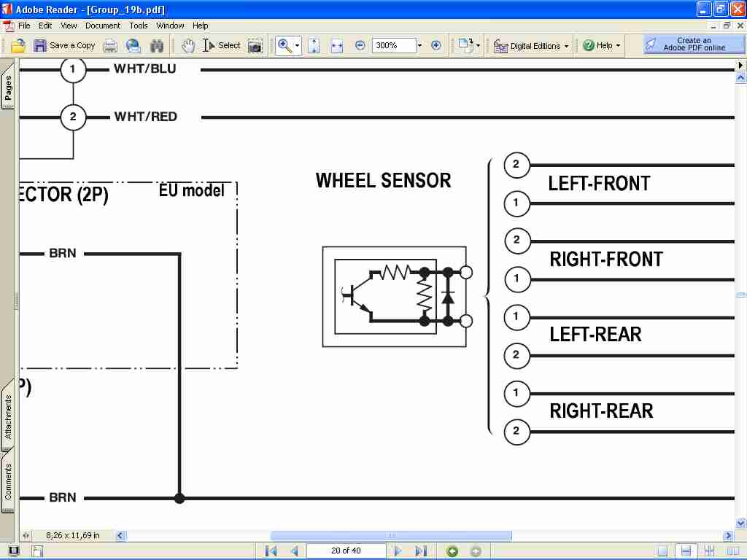Screen dimensions: 747x560
Task: Switch to Continuous Facing layout
Action: tap(709, 551)
